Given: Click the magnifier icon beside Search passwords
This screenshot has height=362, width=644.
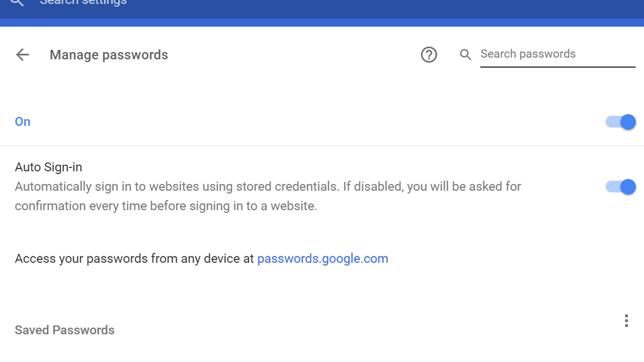Looking at the screenshot, I should [465, 55].
